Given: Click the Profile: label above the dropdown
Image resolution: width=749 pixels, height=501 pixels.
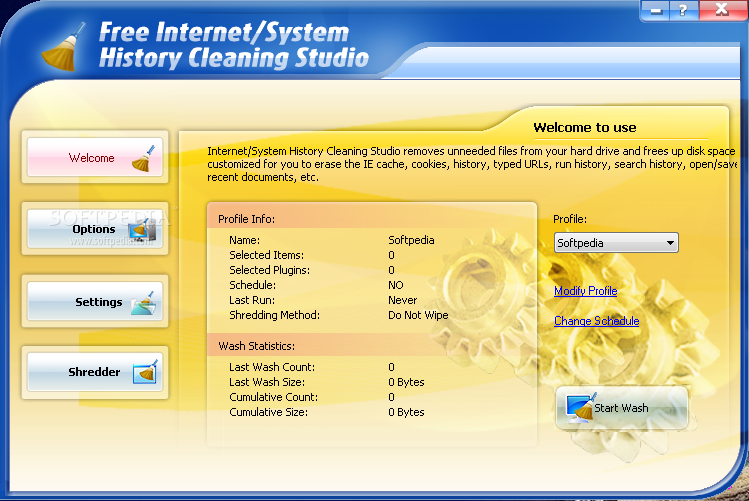Looking at the screenshot, I should tap(570, 219).
